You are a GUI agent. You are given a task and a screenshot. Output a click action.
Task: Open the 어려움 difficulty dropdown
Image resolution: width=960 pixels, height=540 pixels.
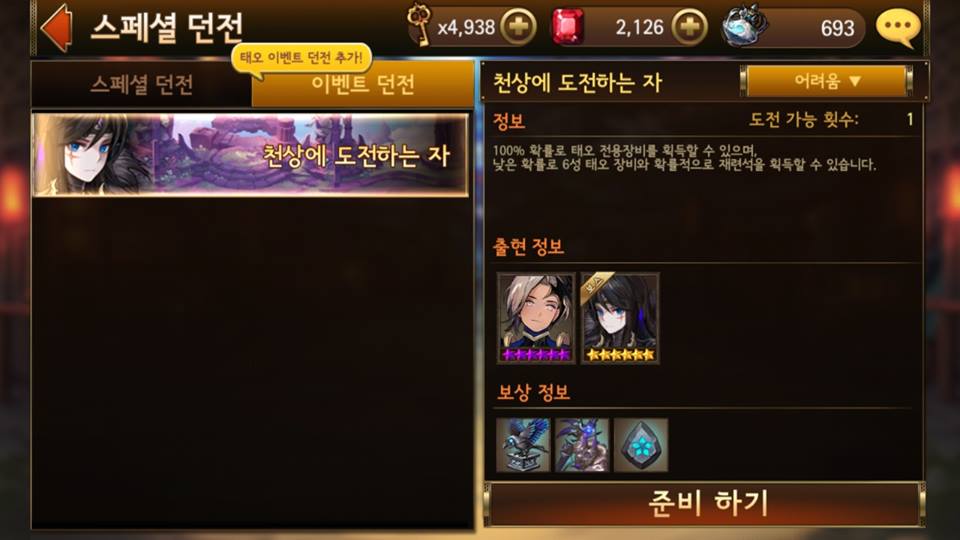pos(827,81)
